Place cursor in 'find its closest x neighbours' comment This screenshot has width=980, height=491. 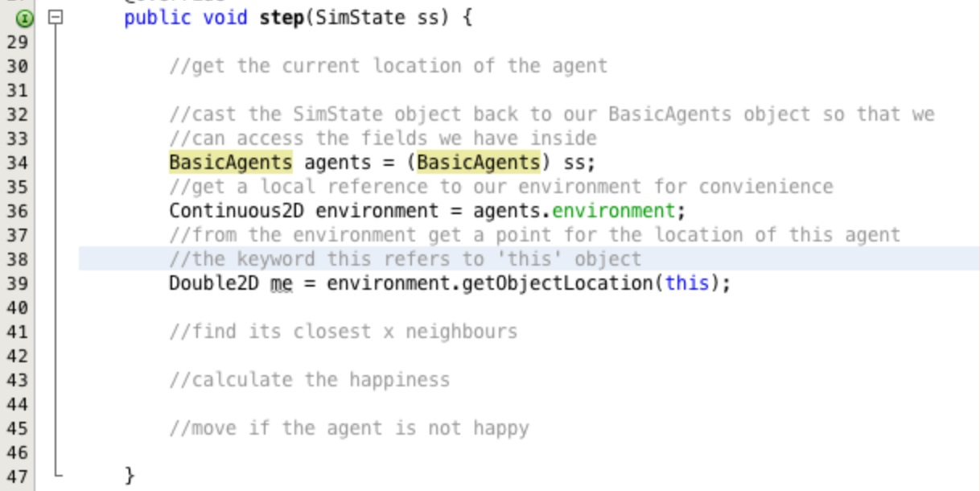(343, 332)
